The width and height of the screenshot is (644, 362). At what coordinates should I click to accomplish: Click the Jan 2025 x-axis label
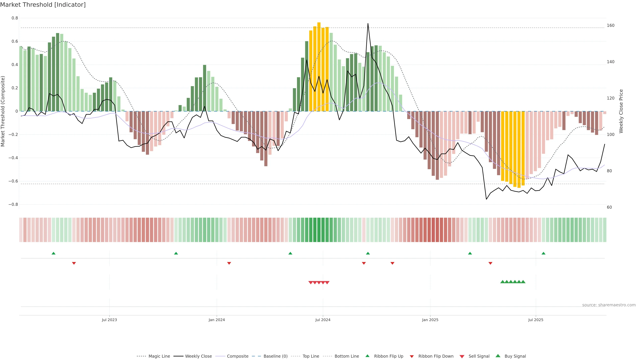pyautogui.click(x=430, y=320)
